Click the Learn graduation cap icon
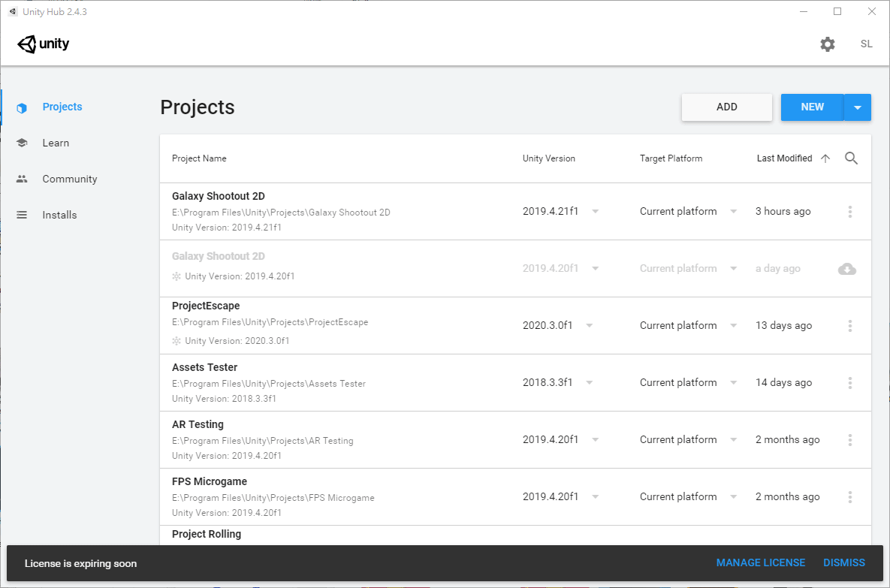 coord(22,143)
